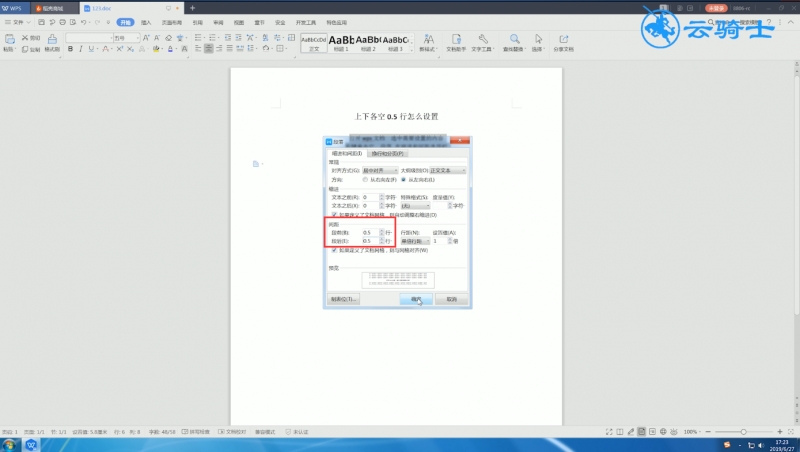Viewport: 800px width, 452px height.
Task: Click the indent before text (文本之前) field
Action: pyautogui.click(x=370, y=197)
